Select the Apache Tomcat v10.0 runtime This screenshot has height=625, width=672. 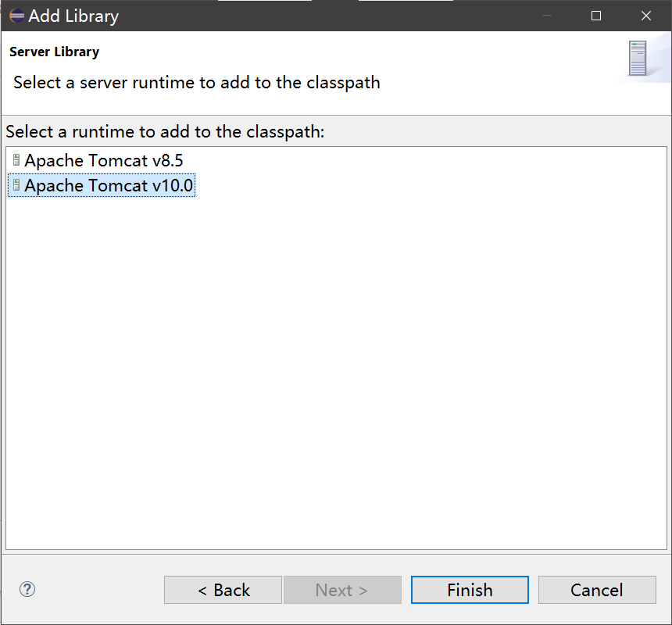109,186
